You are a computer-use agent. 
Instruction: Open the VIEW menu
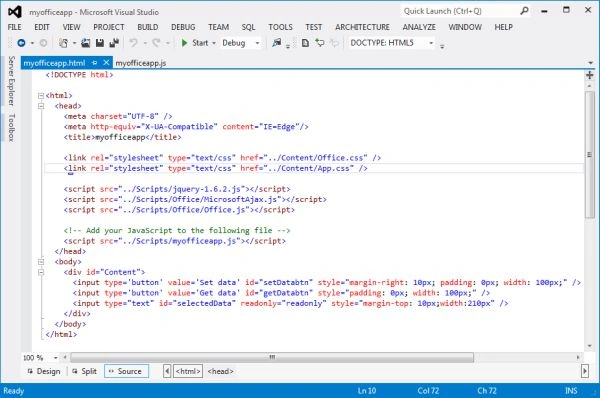click(72, 27)
